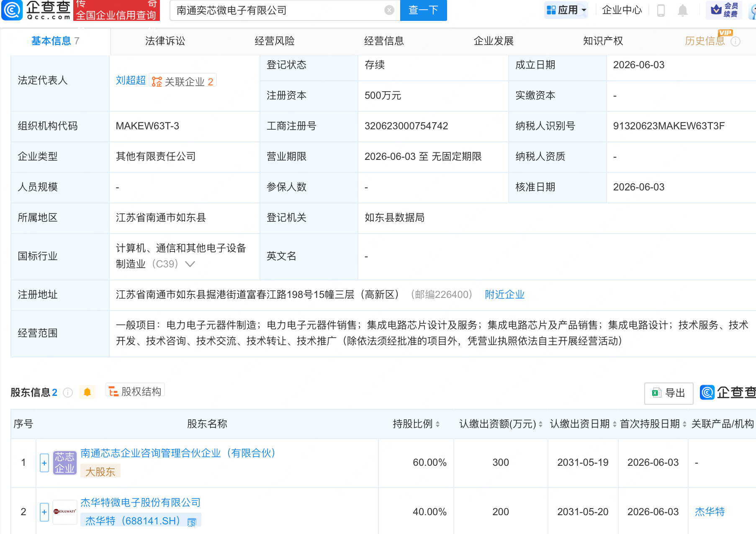Screen dimensions: 756x534
Task: Open the 应用 dropdown menu
Action: click(566, 10)
